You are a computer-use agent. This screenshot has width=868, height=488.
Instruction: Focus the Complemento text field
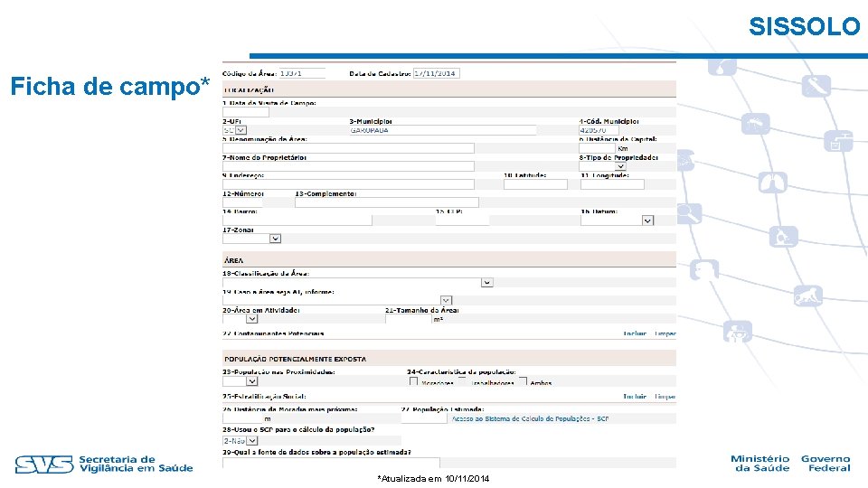[x=387, y=202]
